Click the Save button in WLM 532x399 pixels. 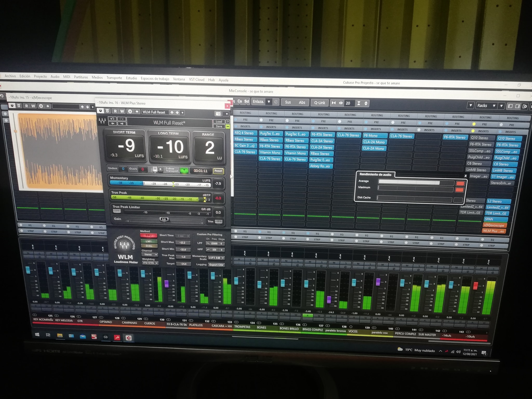click(x=219, y=126)
